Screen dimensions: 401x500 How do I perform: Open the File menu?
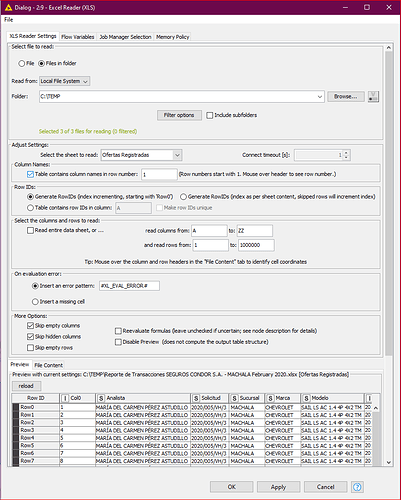(8, 20)
